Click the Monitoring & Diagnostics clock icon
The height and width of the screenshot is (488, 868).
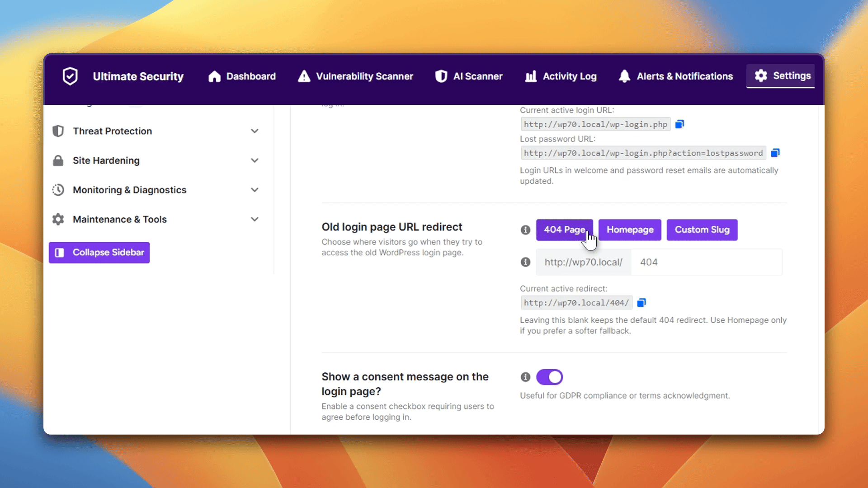pos(58,190)
